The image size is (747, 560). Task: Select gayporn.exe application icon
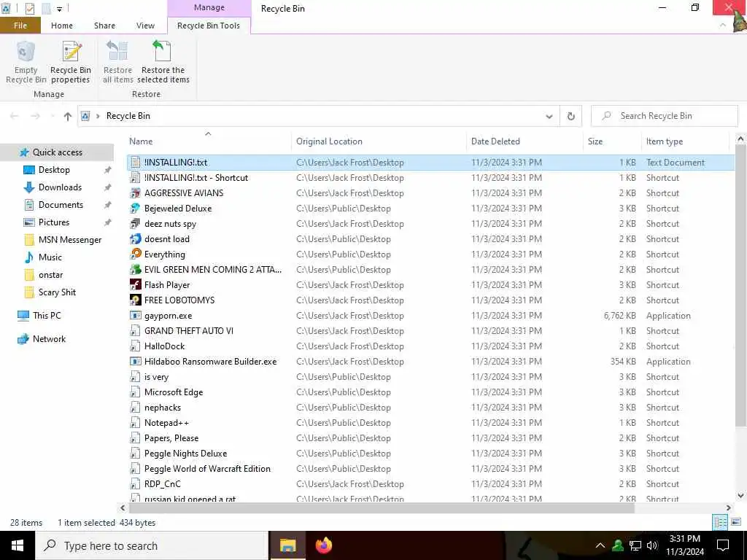[135, 315]
